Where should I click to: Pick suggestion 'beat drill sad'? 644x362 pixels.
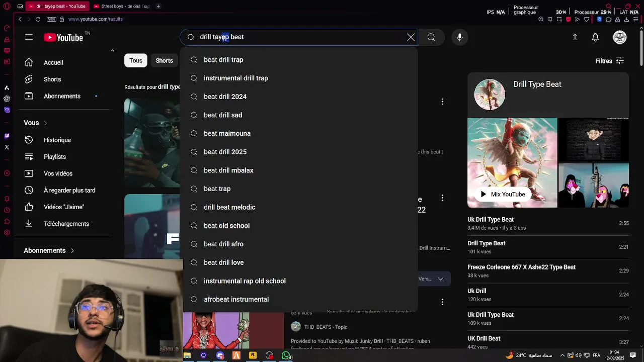300,115
